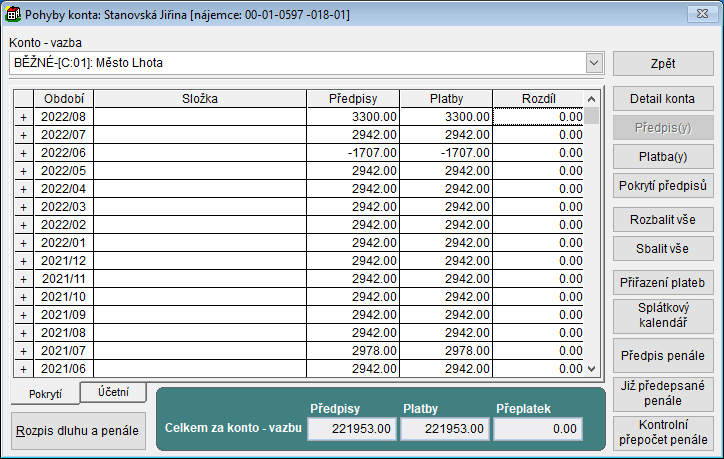Expand the 2021/12 period row

23,261
